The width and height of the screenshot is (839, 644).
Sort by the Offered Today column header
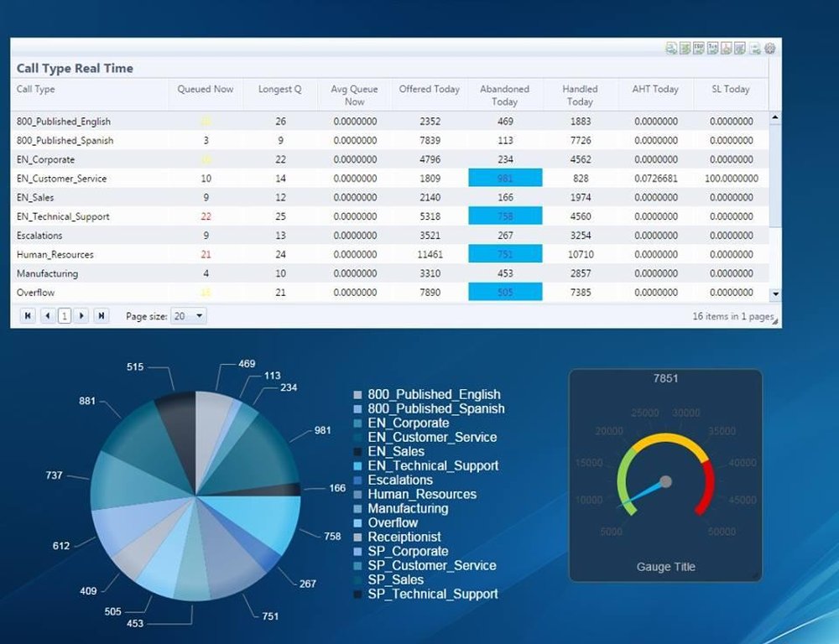click(429, 90)
